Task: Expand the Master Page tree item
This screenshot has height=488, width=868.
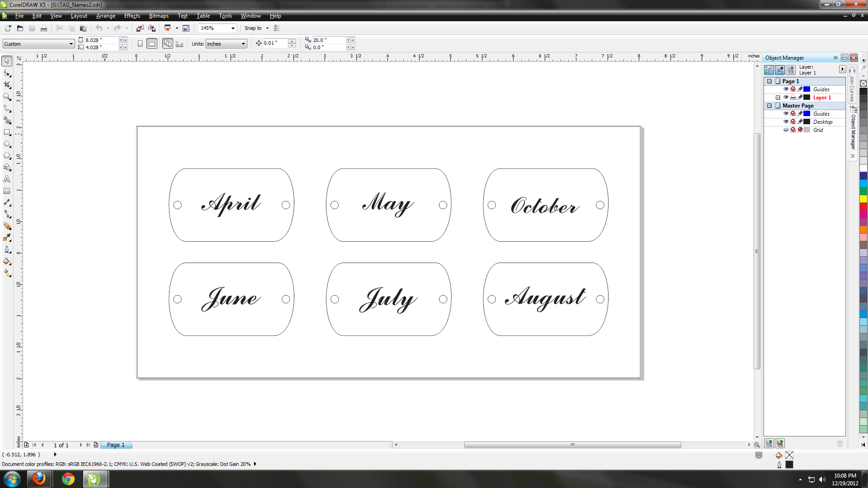Action: click(769, 105)
